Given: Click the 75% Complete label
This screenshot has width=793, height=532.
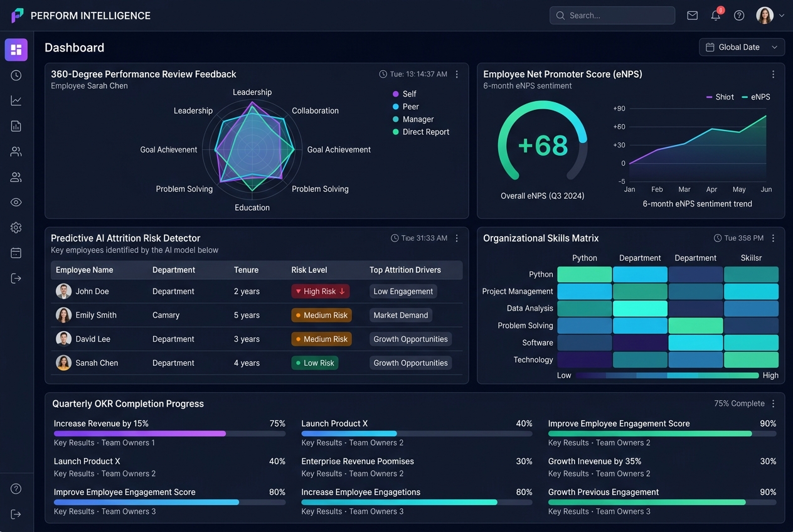Looking at the screenshot, I should coord(739,403).
